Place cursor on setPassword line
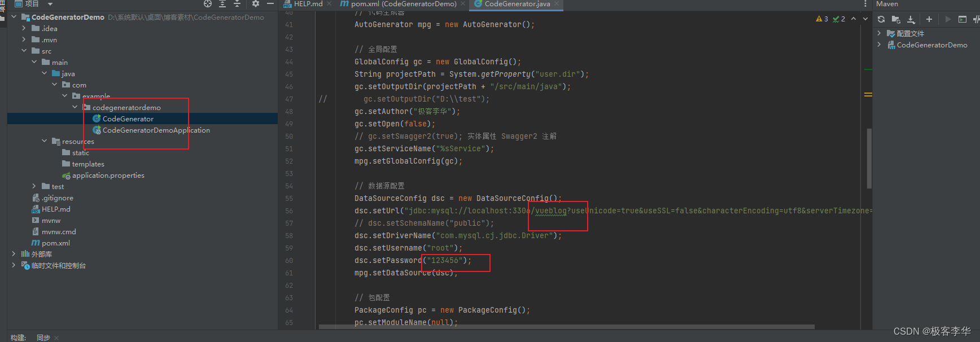Image resolution: width=980 pixels, height=342 pixels. tap(413, 260)
